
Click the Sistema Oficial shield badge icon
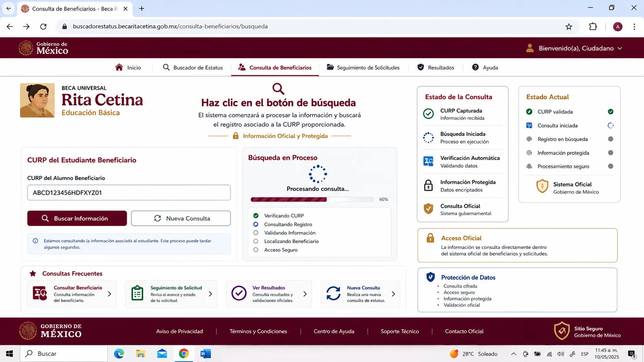[x=542, y=187]
